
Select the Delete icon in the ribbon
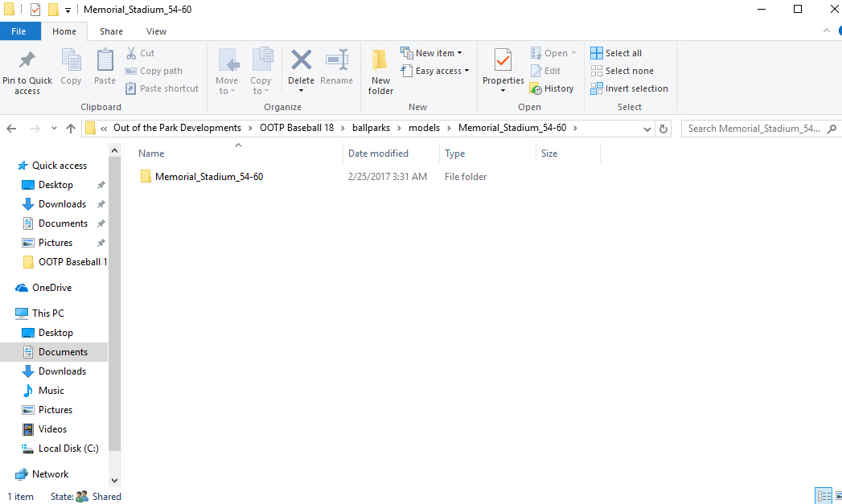[x=301, y=70]
